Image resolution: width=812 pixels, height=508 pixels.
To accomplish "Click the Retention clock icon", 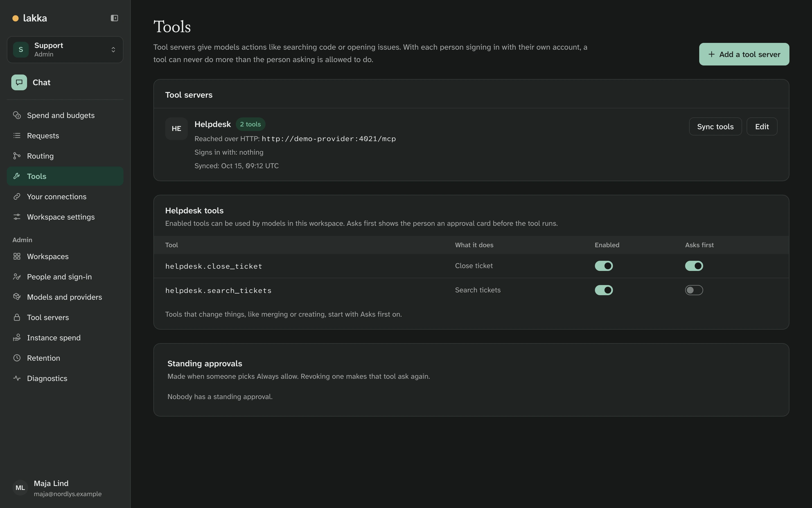I will (17, 358).
